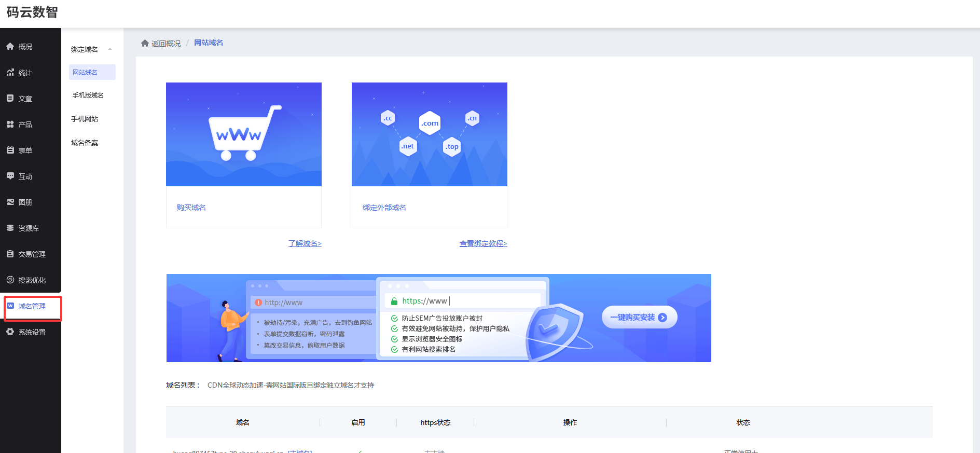Open the 查看绑定教程 tutorial link

point(483,243)
